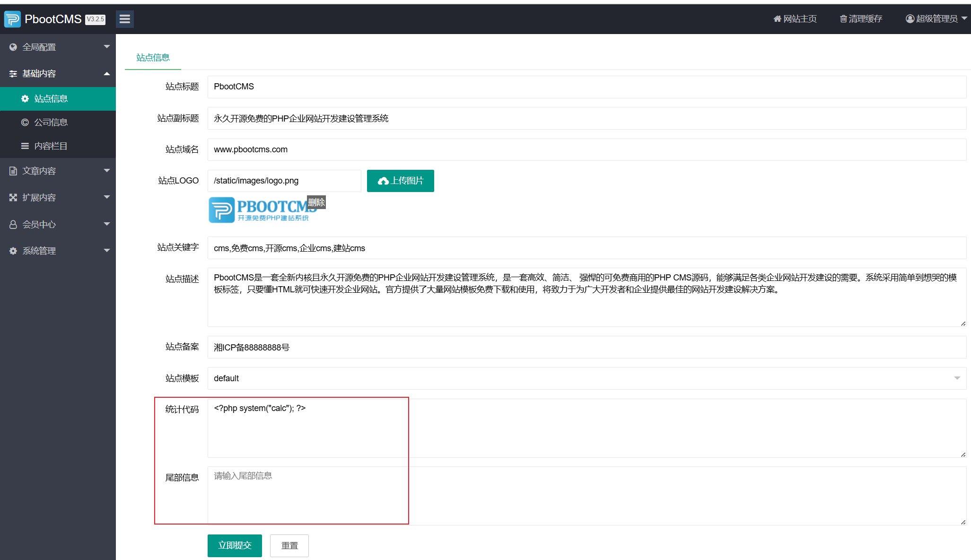The width and height of the screenshot is (971, 560).
Task: Click into 尾部信息 textarea
Action: point(586,496)
